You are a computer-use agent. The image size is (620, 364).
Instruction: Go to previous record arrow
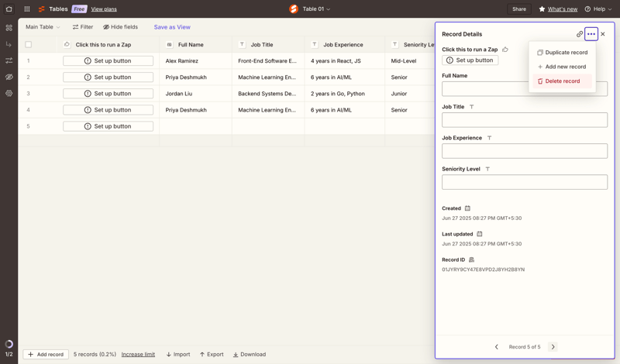[x=497, y=347]
